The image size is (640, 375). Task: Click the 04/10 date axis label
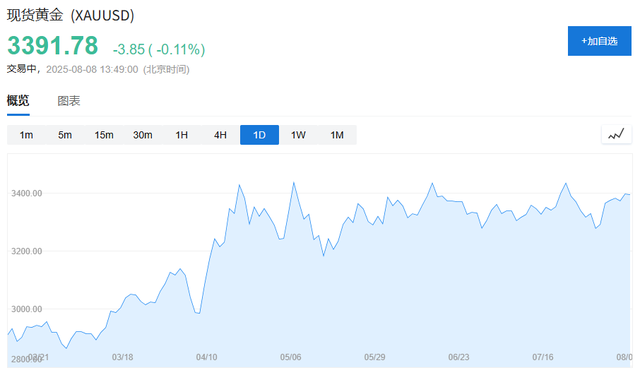(x=207, y=357)
